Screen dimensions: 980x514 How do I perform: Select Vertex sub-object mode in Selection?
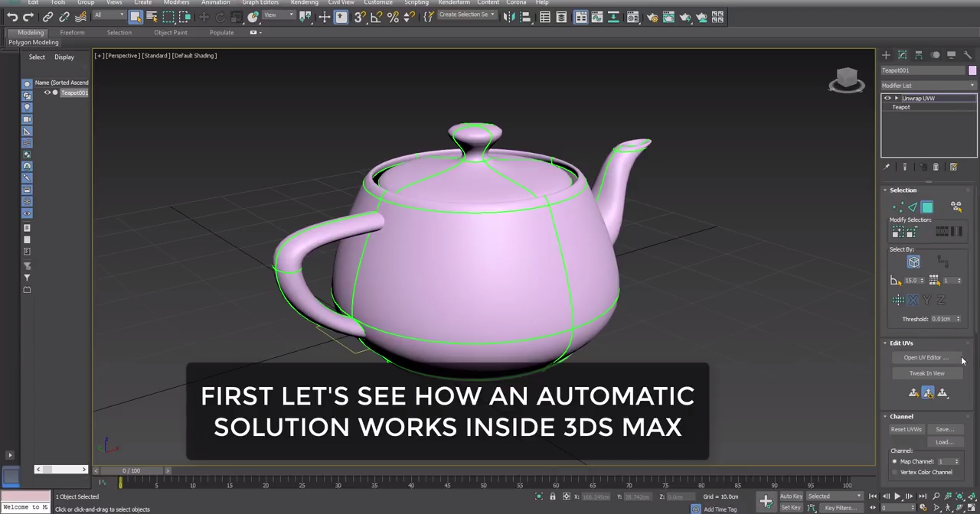pyautogui.click(x=898, y=207)
